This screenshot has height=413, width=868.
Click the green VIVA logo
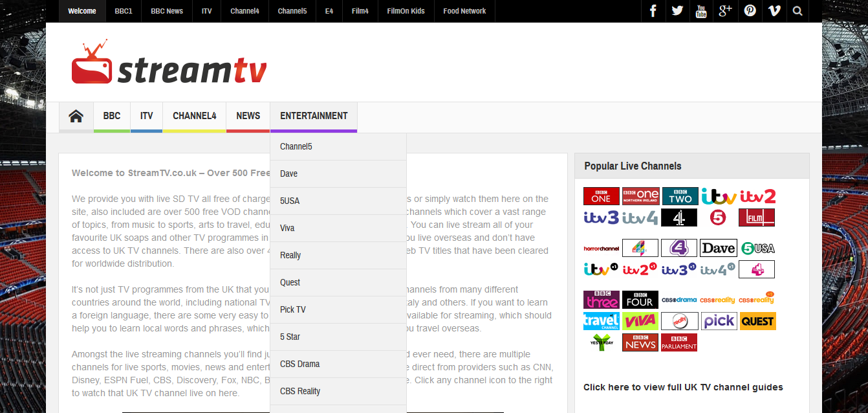640,321
